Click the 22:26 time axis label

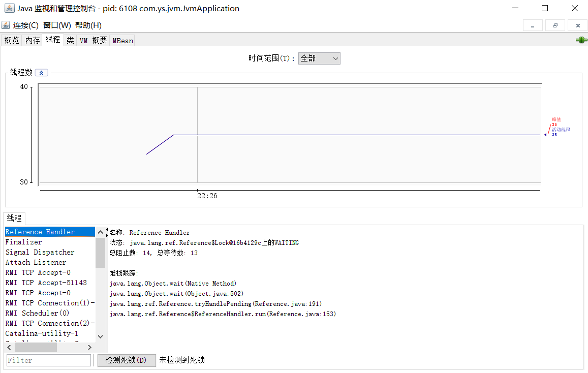point(207,196)
